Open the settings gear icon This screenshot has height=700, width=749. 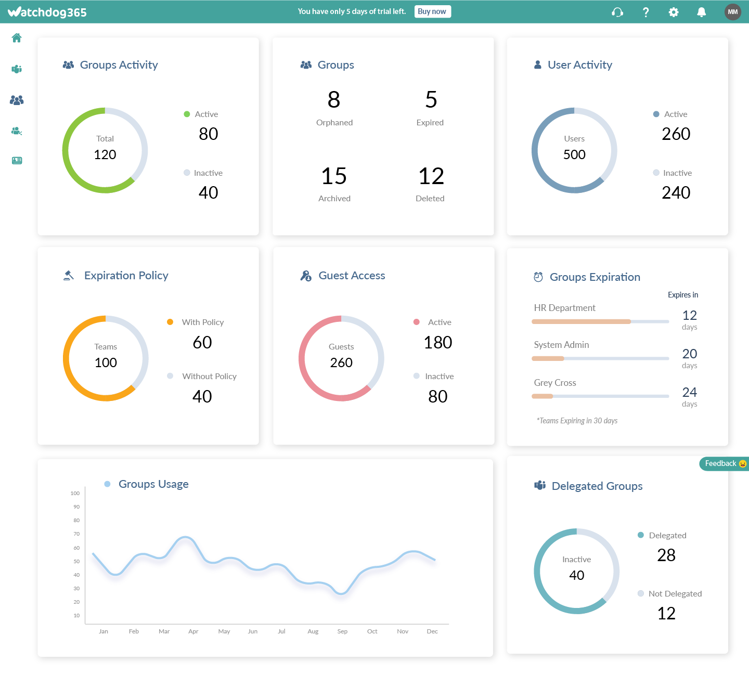click(674, 12)
